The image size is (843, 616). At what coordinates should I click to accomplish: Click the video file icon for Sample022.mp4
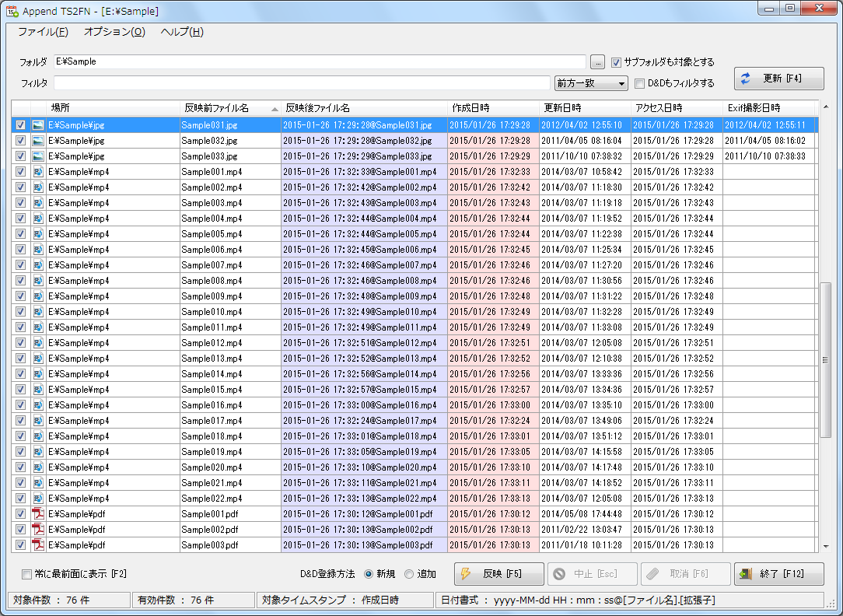(x=38, y=499)
